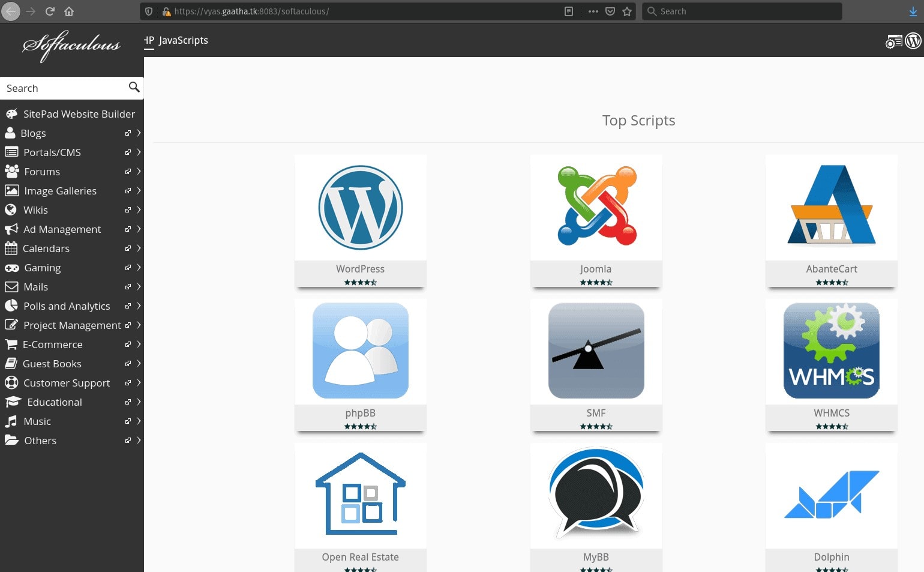Viewport: 924px width, 572px height.
Task: Open the Blogs category external link icon
Action: [128, 133]
